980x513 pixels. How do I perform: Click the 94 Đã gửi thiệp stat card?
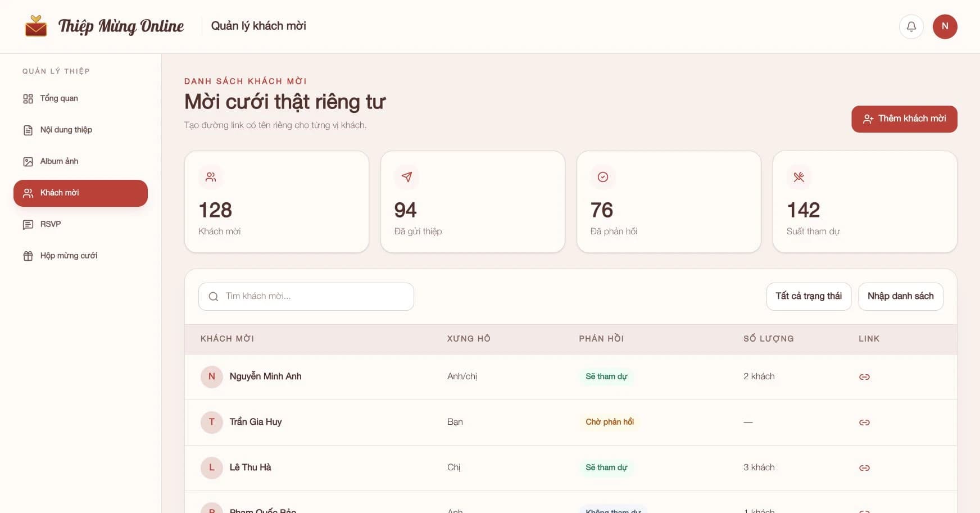point(473,202)
